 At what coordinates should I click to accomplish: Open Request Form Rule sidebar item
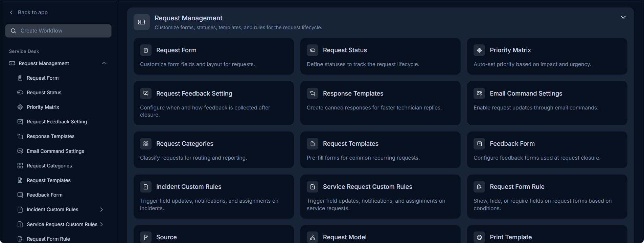pos(48,239)
